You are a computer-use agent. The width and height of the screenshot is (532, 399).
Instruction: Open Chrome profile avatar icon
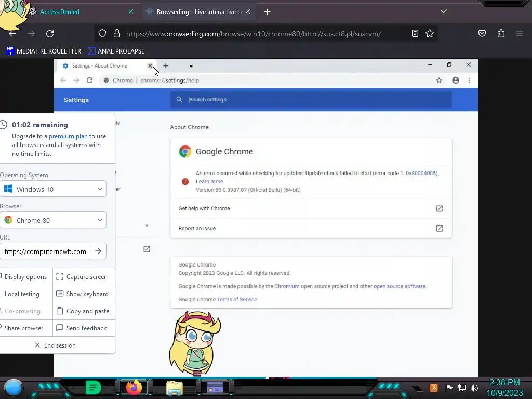(x=455, y=81)
